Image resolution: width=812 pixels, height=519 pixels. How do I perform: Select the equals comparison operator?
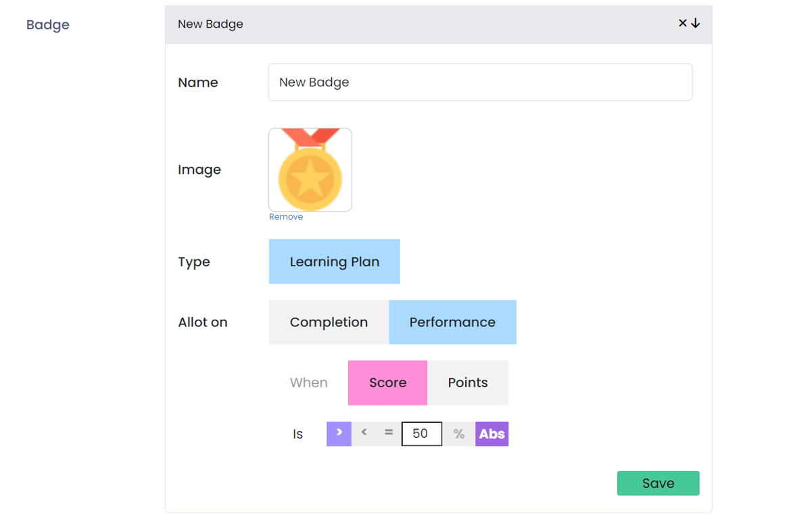click(x=389, y=434)
